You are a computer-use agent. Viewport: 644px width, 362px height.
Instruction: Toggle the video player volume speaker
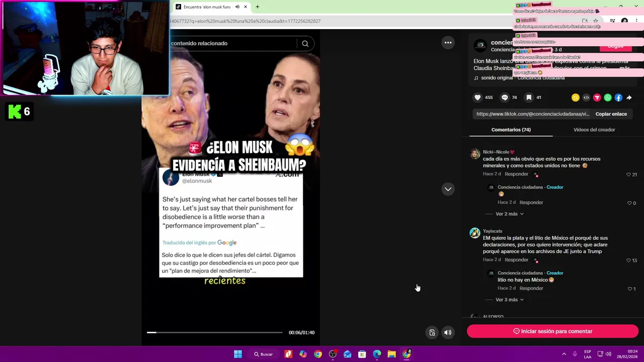click(x=448, y=332)
